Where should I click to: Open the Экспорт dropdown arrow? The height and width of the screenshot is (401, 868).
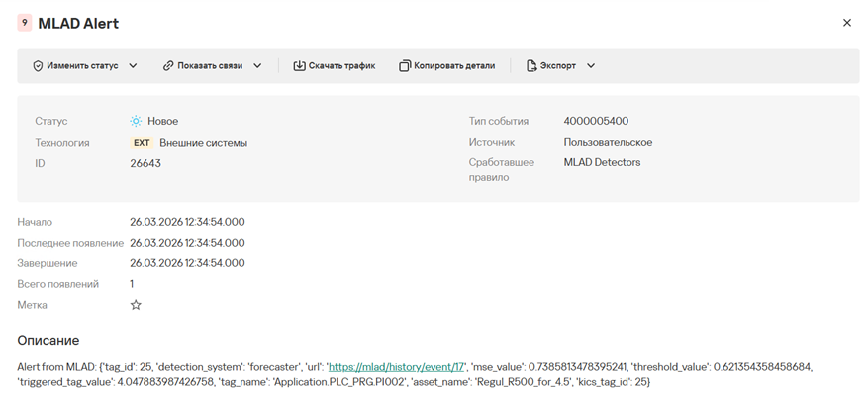591,66
